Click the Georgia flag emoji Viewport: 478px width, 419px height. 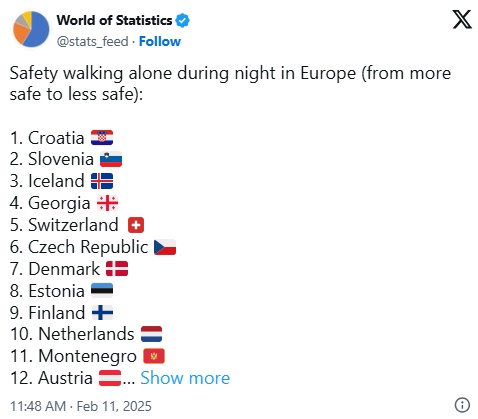(107, 203)
